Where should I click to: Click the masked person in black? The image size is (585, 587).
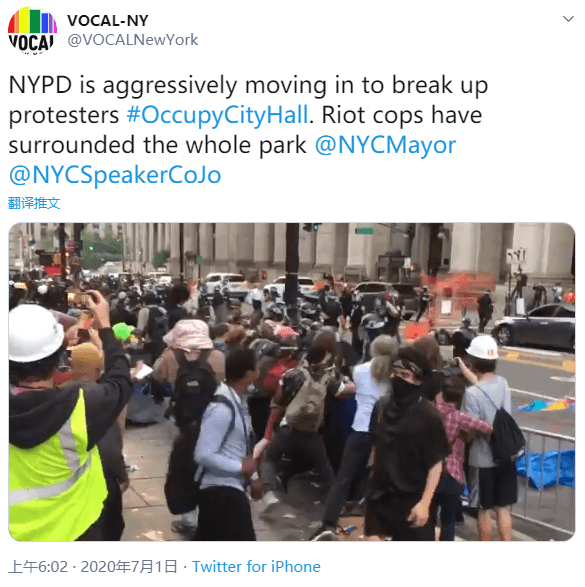(x=406, y=444)
